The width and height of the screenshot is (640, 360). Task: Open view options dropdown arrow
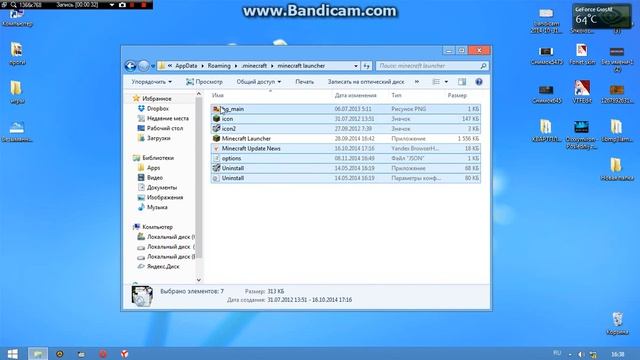[446, 82]
